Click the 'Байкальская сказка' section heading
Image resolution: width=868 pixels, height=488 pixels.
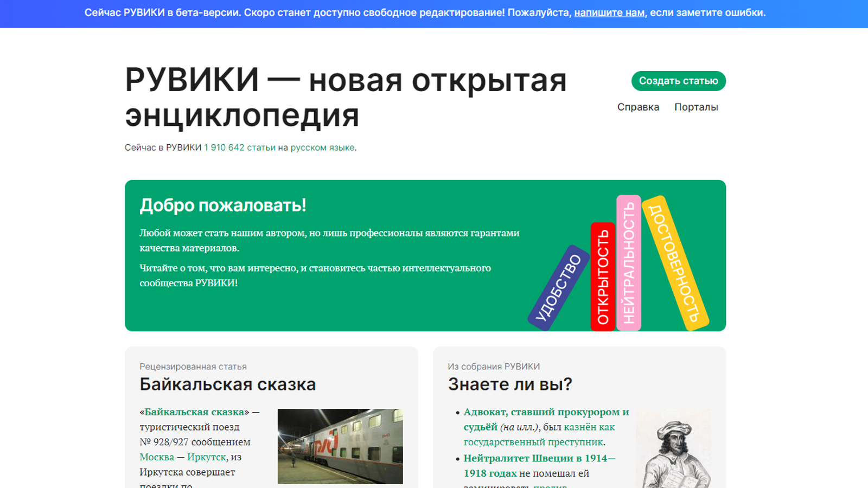(228, 384)
